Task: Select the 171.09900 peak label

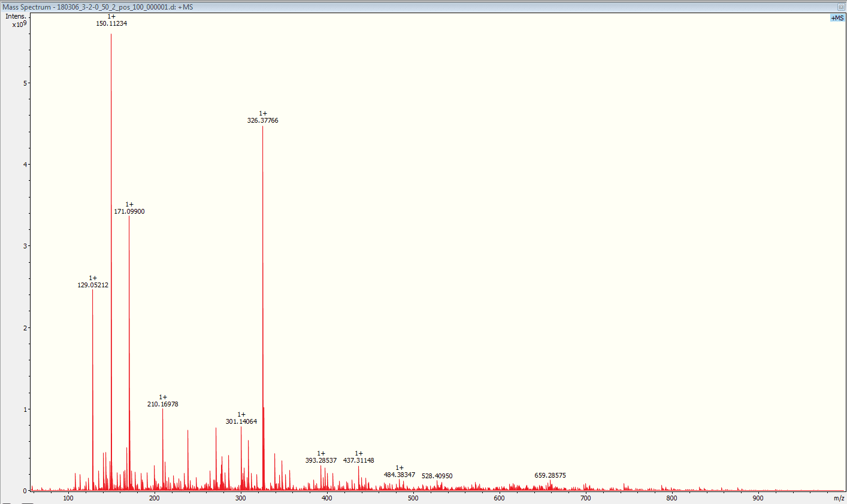Action: [x=129, y=211]
